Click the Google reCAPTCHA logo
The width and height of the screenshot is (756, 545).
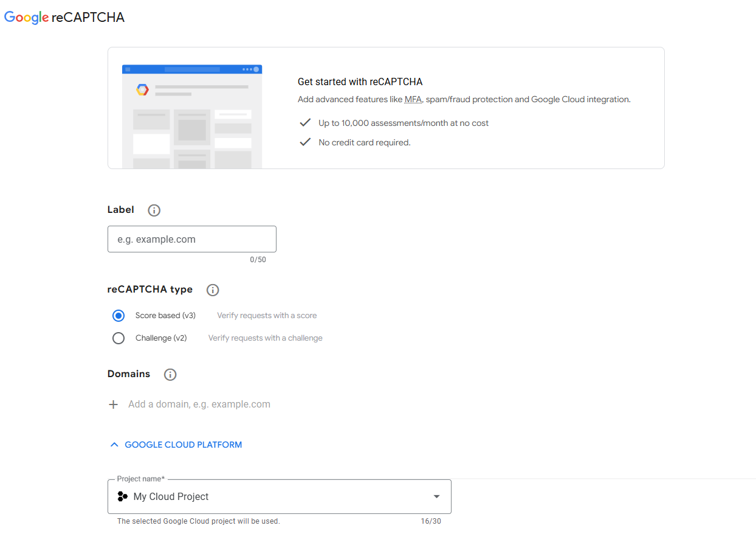click(x=64, y=18)
